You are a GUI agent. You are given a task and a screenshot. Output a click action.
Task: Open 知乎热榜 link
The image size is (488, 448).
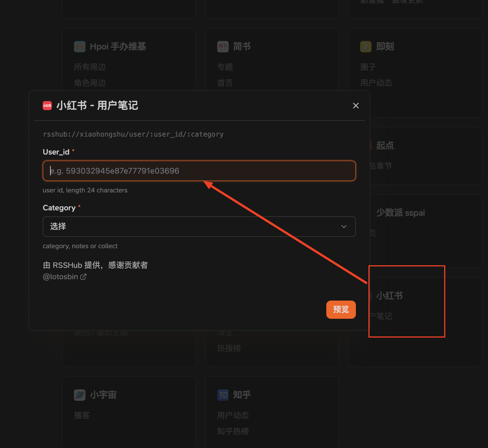click(x=233, y=431)
